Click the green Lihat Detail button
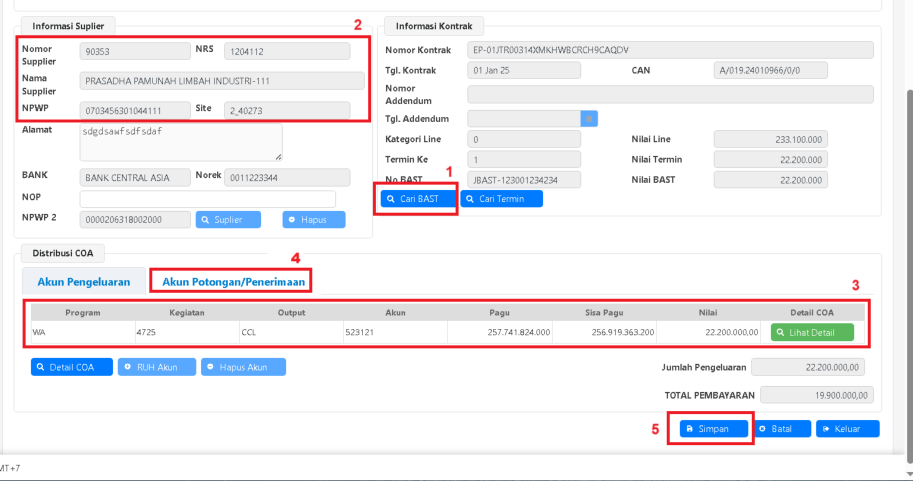913x481 pixels. [812, 332]
